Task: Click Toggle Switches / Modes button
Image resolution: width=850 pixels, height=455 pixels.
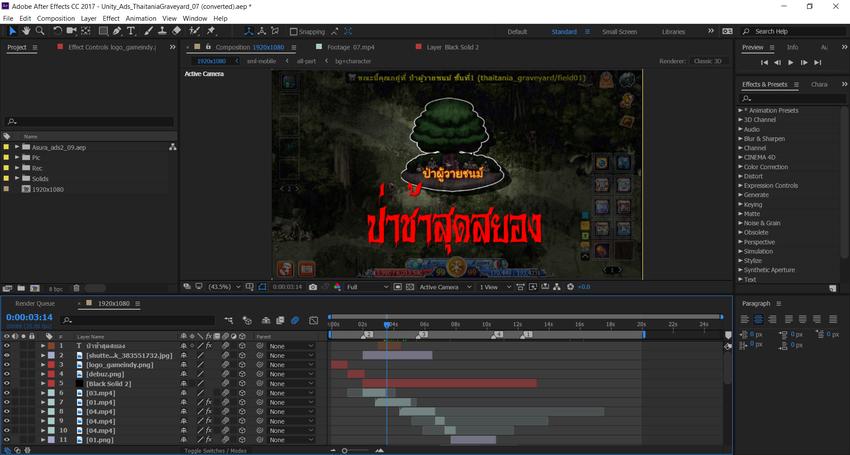Action: [215, 451]
